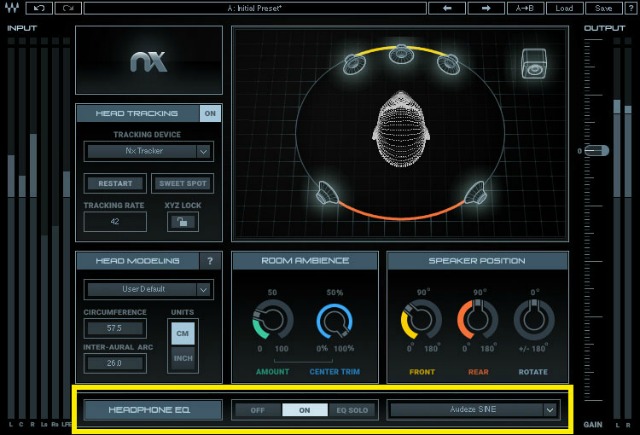The width and height of the screenshot is (640, 435).
Task: Click the Waves logo icon
Action: pos(11,8)
